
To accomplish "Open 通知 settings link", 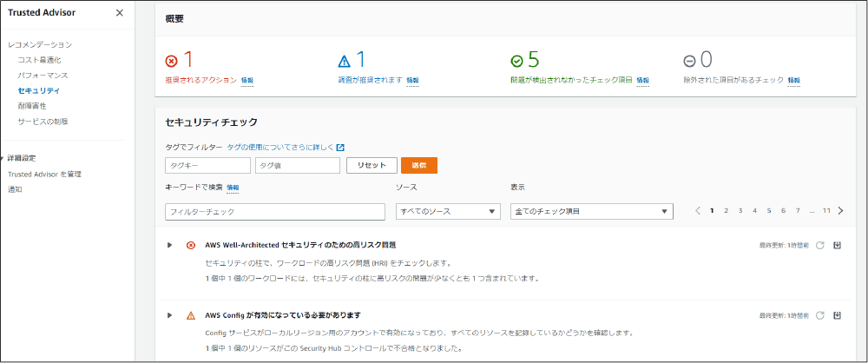I will point(15,189).
